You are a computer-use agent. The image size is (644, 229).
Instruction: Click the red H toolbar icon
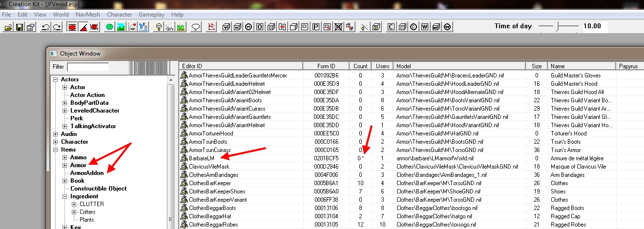tap(282, 27)
